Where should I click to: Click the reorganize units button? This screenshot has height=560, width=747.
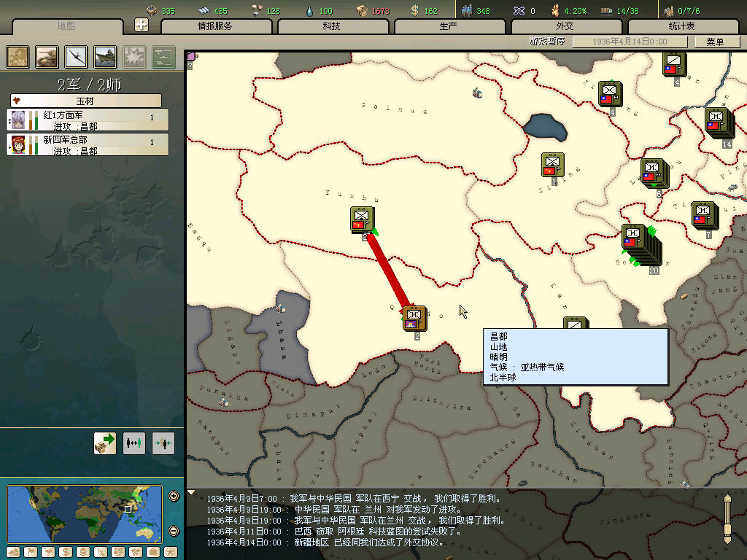pos(134,443)
